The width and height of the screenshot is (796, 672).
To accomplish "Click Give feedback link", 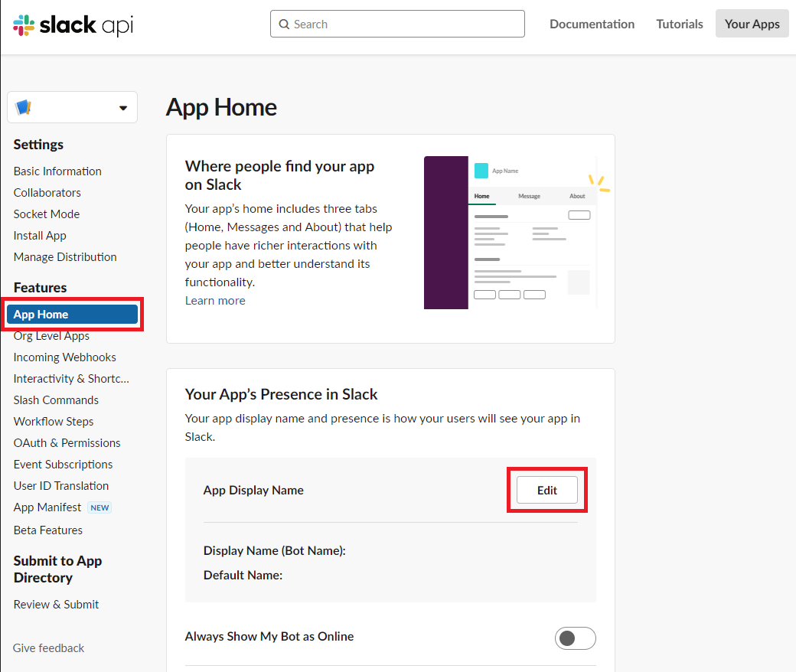I will 48,648.
